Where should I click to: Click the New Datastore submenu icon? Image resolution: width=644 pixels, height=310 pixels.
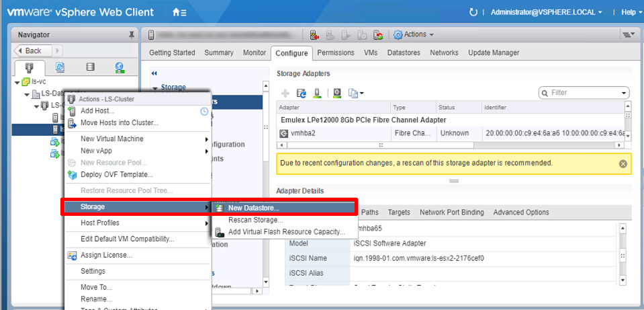pos(220,208)
